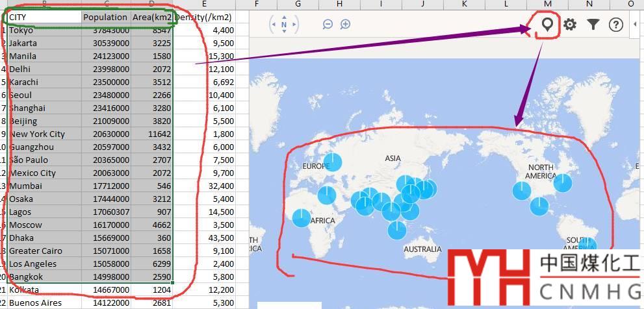
Task: Select column F header
Action: click(x=256, y=5)
